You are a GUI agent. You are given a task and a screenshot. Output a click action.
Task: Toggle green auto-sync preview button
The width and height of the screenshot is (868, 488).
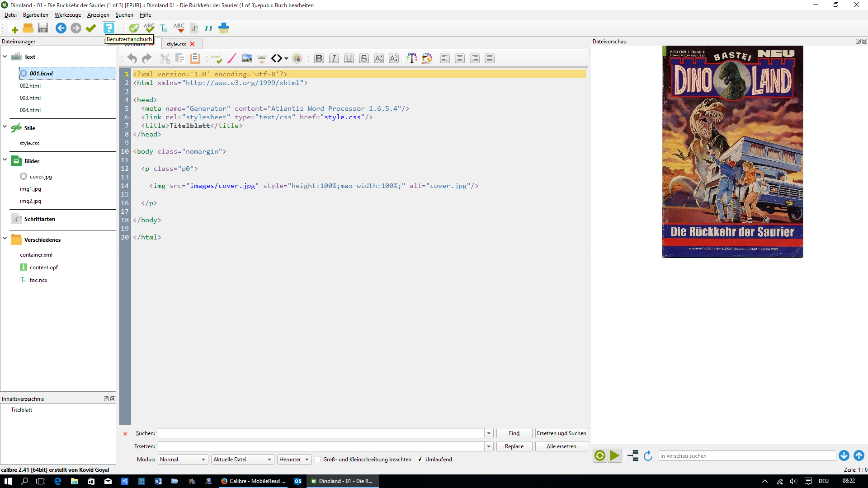pyautogui.click(x=600, y=456)
